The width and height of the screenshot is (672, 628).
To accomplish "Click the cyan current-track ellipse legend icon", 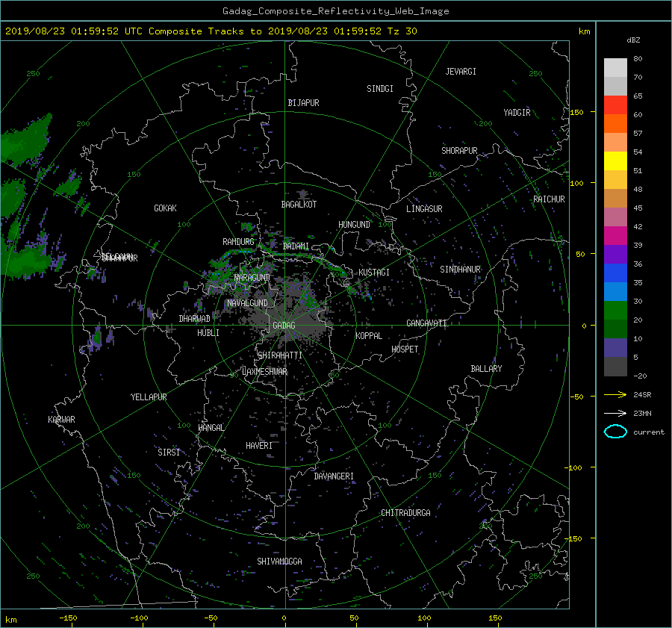I will [x=615, y=432].
